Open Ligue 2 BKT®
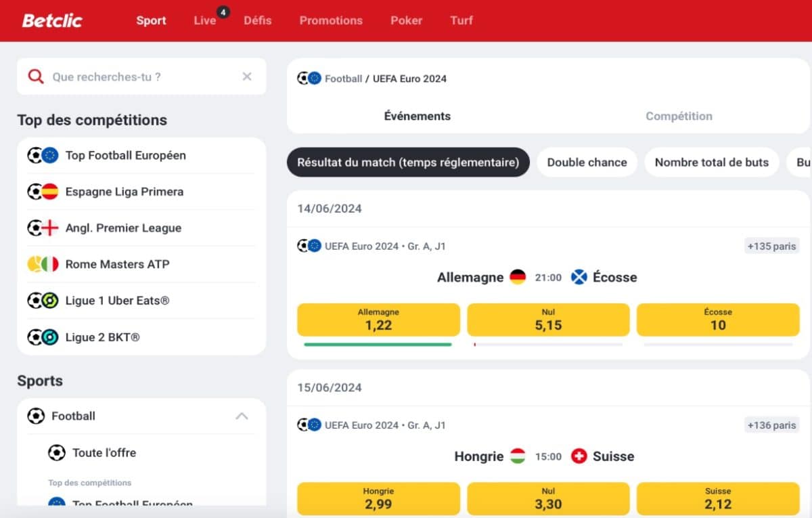This screenshot has width=812, height=518. (141, 337)
